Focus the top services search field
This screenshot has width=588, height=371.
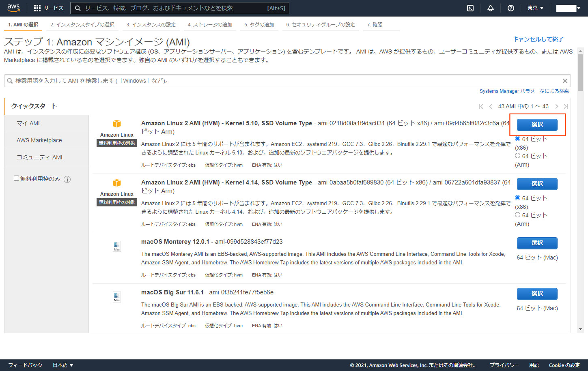pyautogui.click(x=180, y=8)
